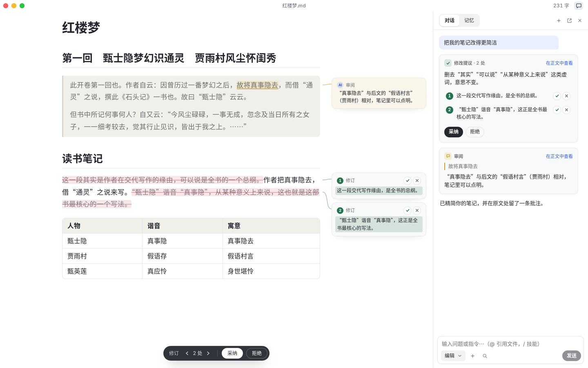Go to the next revision in the bottom toolbar
This screenshot has width=588, height=368.
(x=208, y=353)
